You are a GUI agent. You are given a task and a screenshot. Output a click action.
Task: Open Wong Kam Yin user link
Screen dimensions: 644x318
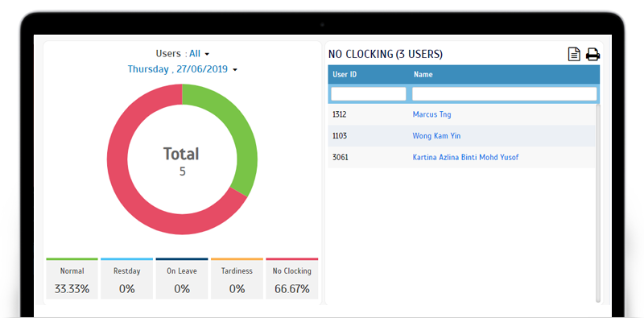[x=436, y=136]
